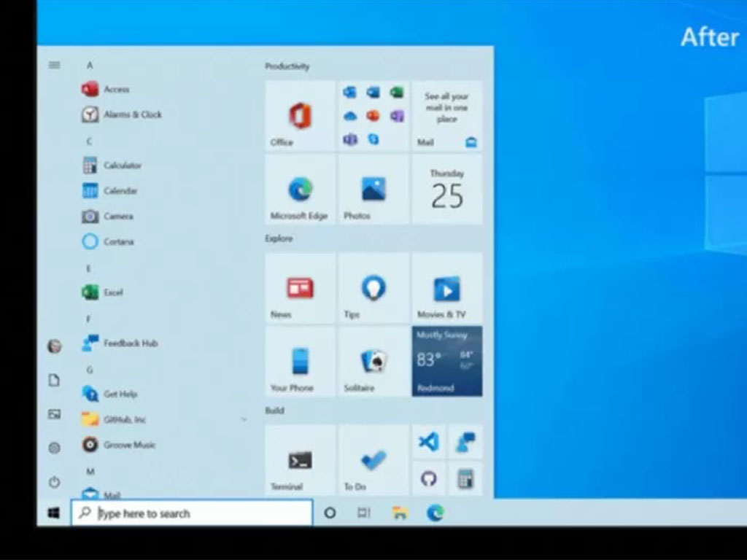Launch Alarms & Clock from the app list
This screenshot has width=747, height=560.
click(x=122, y=114)
